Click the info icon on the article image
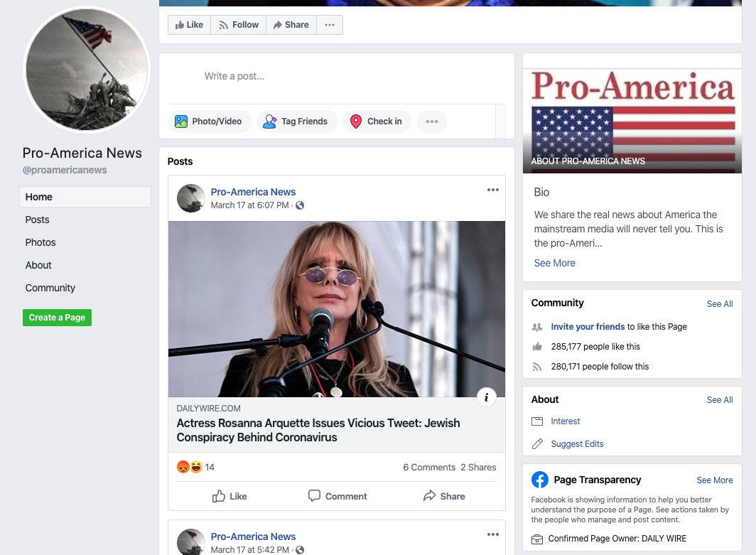The width and height of the screenshot is (756, 555). click(486, 397)
